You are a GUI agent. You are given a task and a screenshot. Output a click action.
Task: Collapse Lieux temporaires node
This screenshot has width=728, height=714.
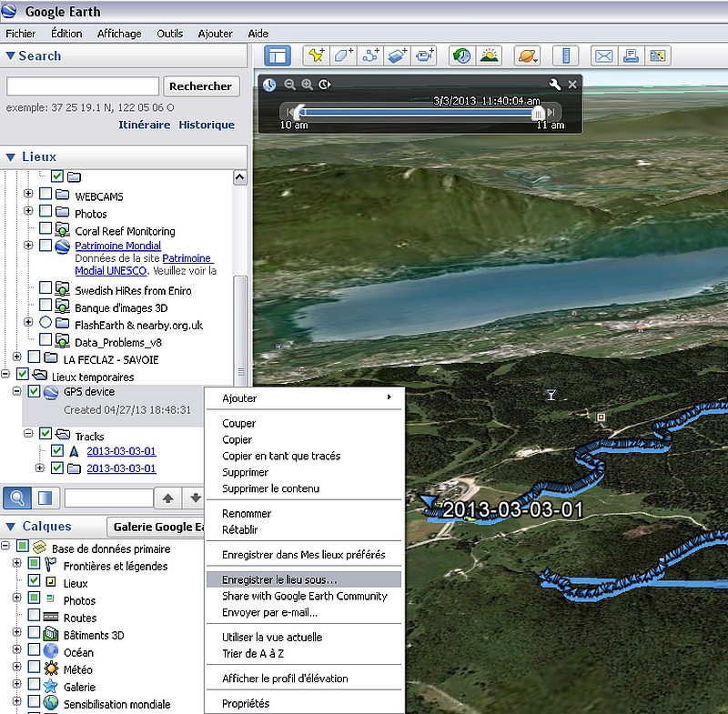pos(5,374)
